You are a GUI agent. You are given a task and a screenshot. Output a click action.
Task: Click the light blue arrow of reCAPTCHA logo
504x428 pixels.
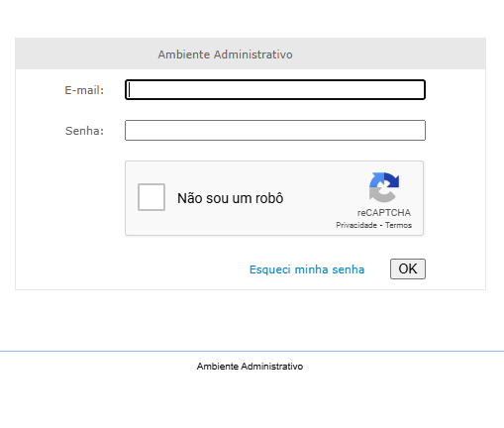point(377,179)
